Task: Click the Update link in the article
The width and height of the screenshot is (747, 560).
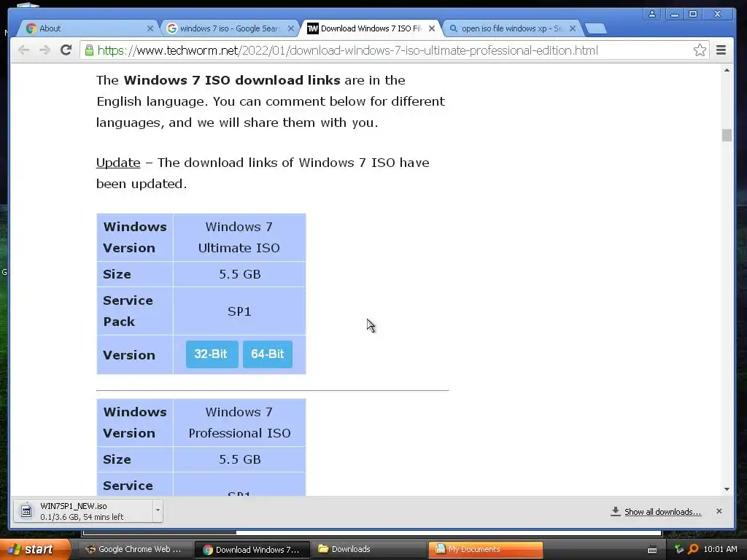Action: [x=118, y=163]
